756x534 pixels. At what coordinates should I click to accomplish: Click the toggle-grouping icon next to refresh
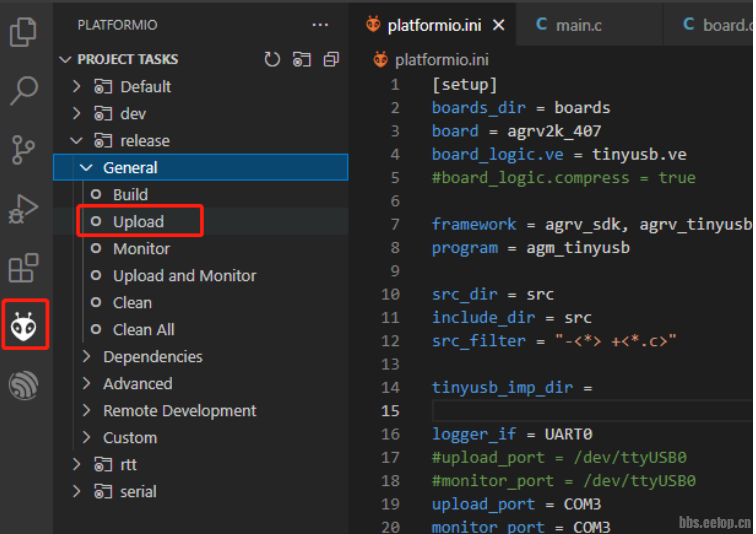[302, 59]
